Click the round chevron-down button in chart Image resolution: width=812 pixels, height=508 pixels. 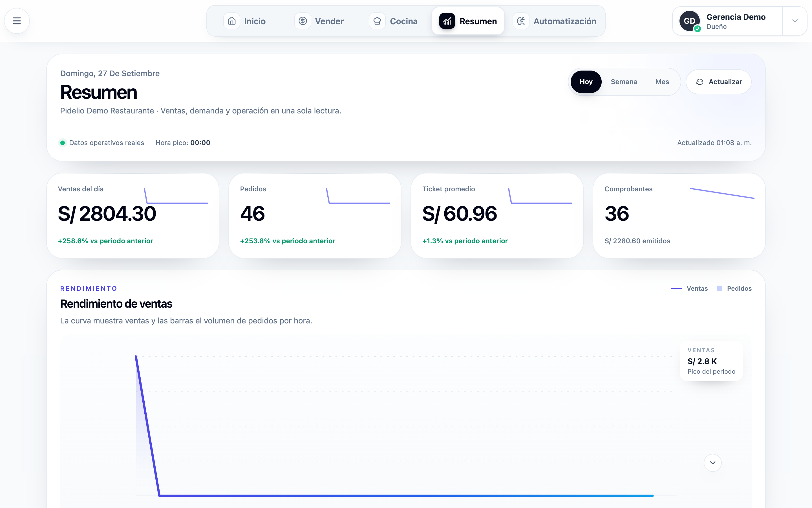point(713,463)
